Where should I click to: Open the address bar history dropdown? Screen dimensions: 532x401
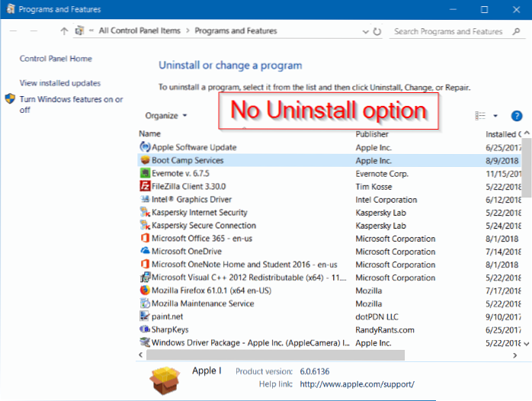[x=364, y=31]
